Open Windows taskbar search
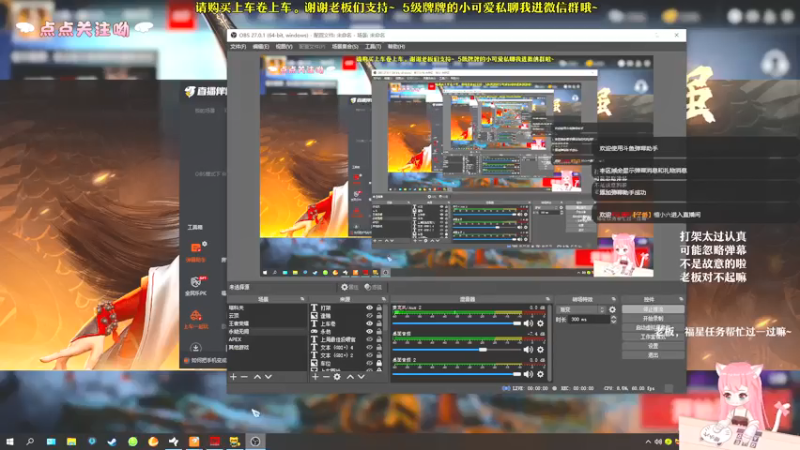Screen dimensions: 800x450 tap(30, 441)
